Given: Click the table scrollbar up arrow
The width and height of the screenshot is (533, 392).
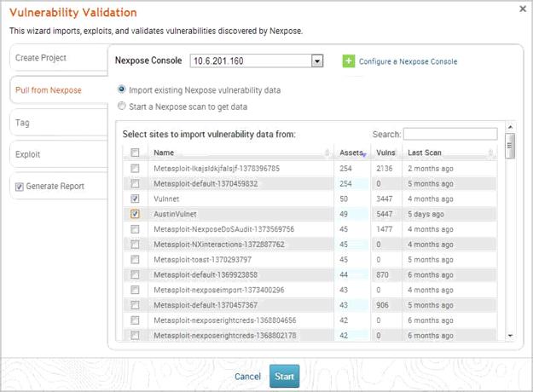Looking at the screenshot, I should [510, 126].
